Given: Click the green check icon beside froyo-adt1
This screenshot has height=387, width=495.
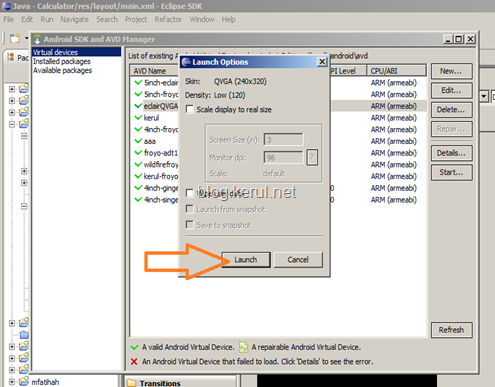Looking at the screenshot, I should pyautogui.click(x=138, y=152).
